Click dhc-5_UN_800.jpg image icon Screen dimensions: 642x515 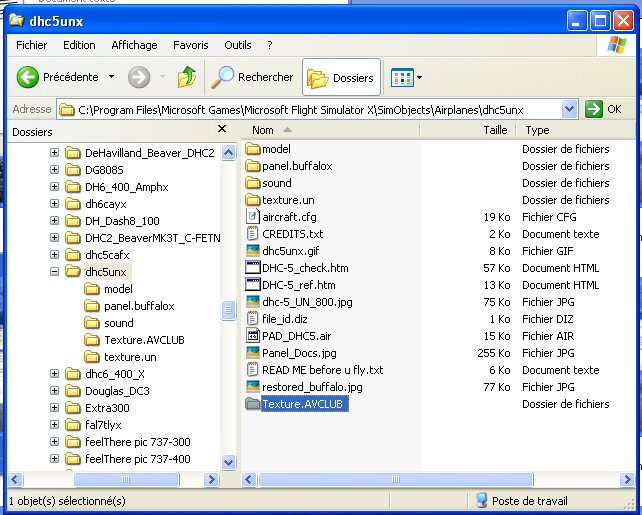[x=253, y=302]
